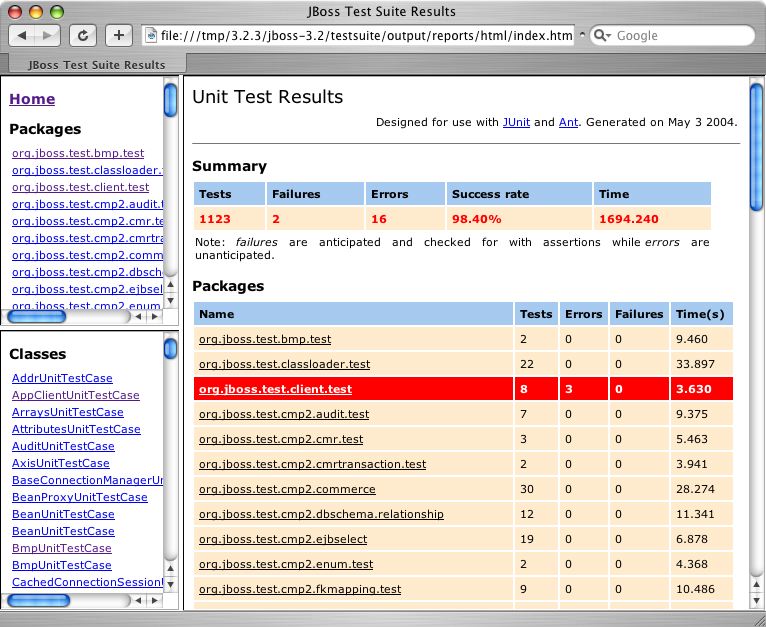
Task: Open AppClientUnitTestCase class link
Action: coord(76,395)
